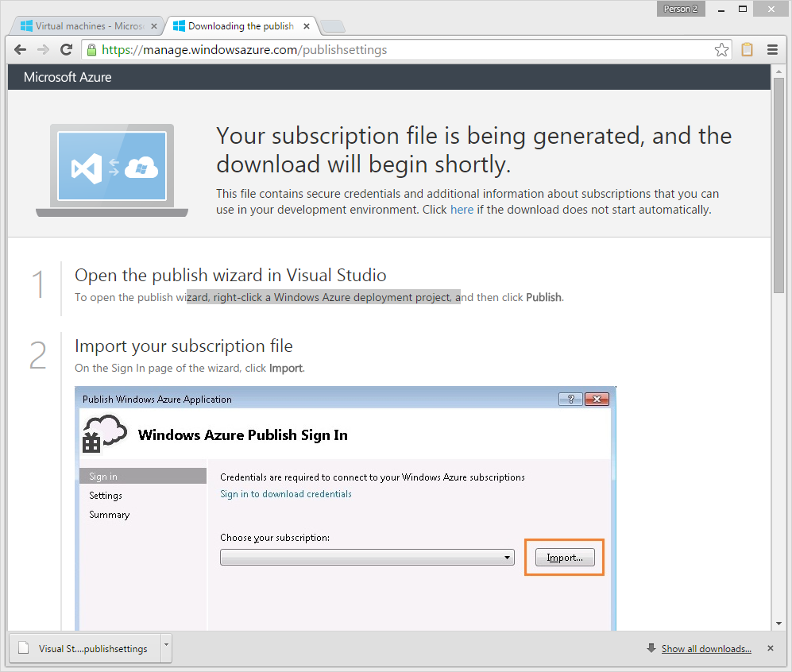Image resolution: width=792 pixels, height=672 pixels.
Task: Click the file icon of the downloaded item
Action: click(x=23, y=648)
